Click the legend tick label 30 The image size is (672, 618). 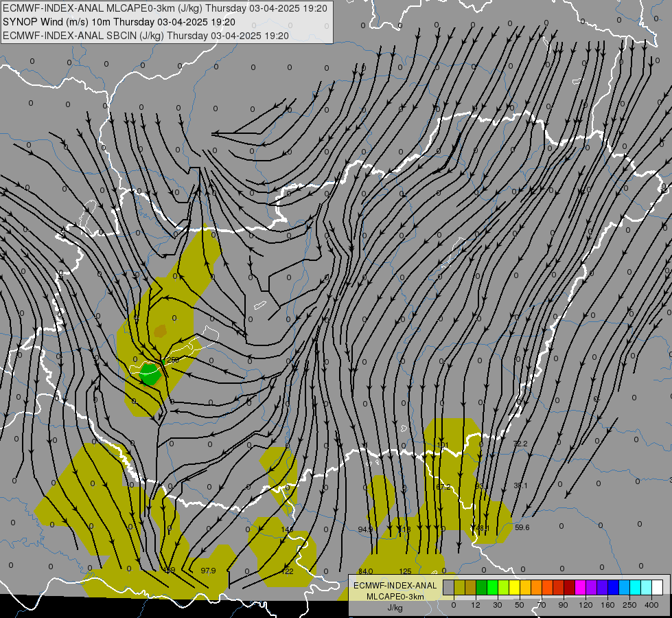[498, 605]
